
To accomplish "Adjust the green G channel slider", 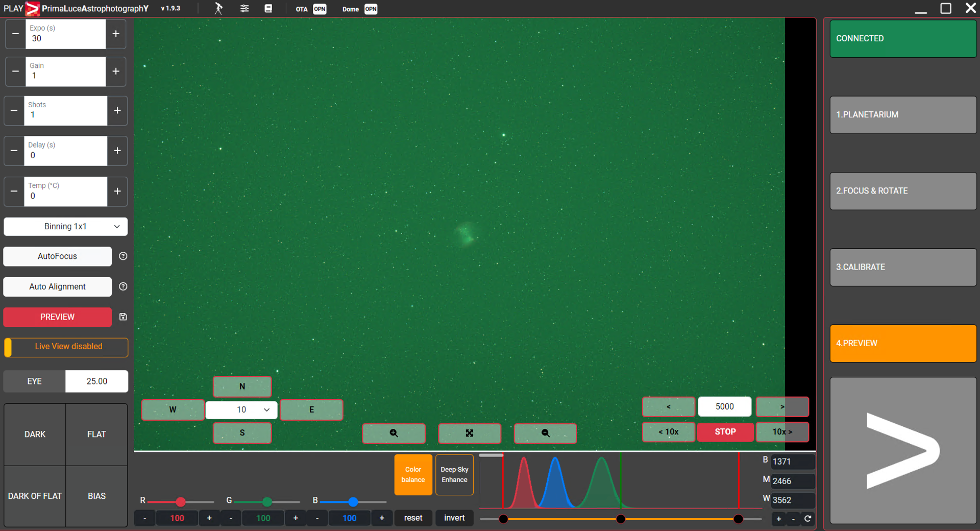I will 267,502.
